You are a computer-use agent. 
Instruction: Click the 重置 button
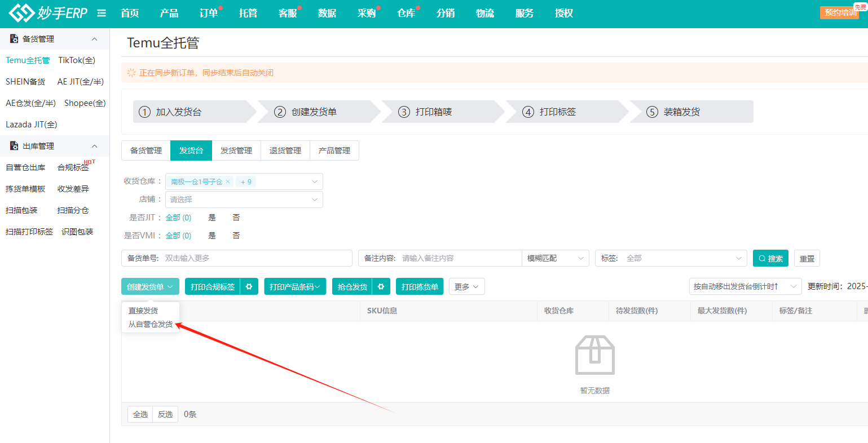(807, 258)
